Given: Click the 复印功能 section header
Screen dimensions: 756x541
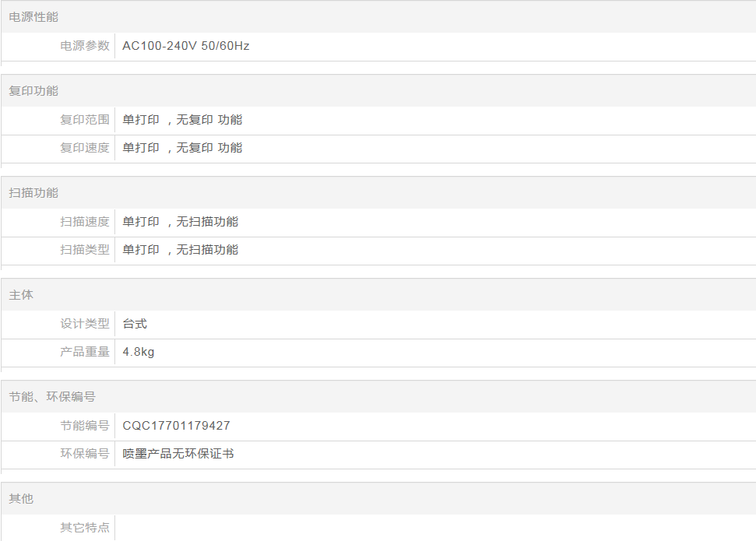Looking at the screenshot, I should [x=33, y=91].
